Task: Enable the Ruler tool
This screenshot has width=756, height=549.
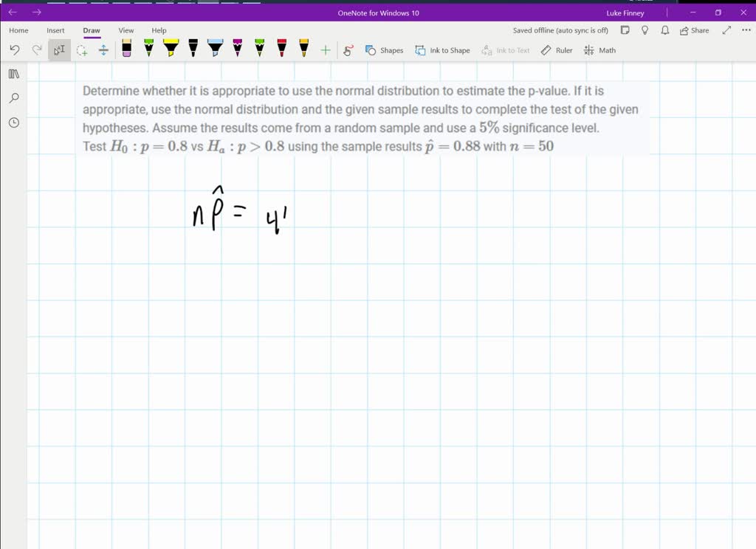Action: (x=557, y=50)
